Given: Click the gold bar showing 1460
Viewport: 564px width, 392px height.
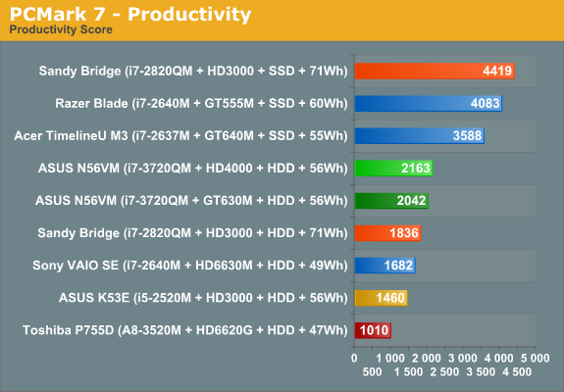Looking at the screenshot, I should (x=381, y=298).
